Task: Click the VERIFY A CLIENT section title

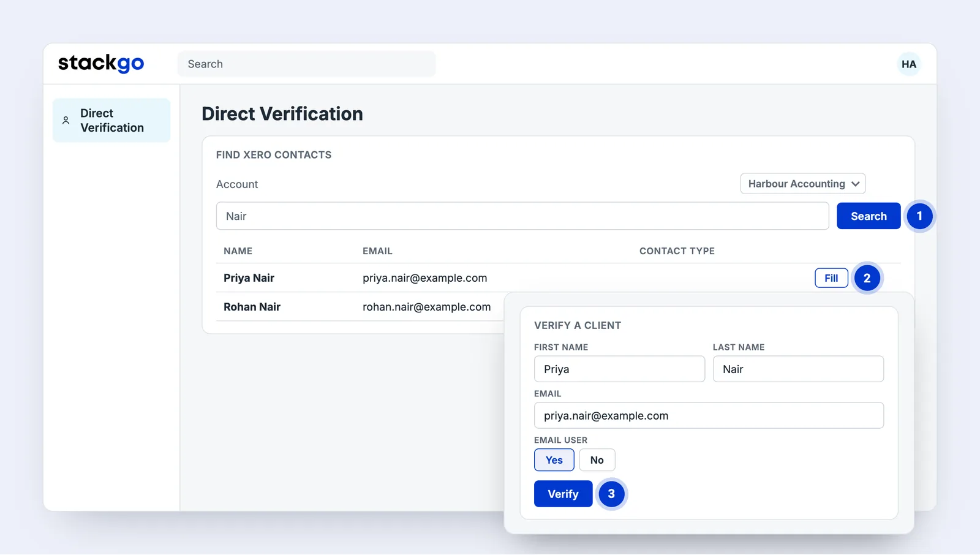Action: (578, 325)
